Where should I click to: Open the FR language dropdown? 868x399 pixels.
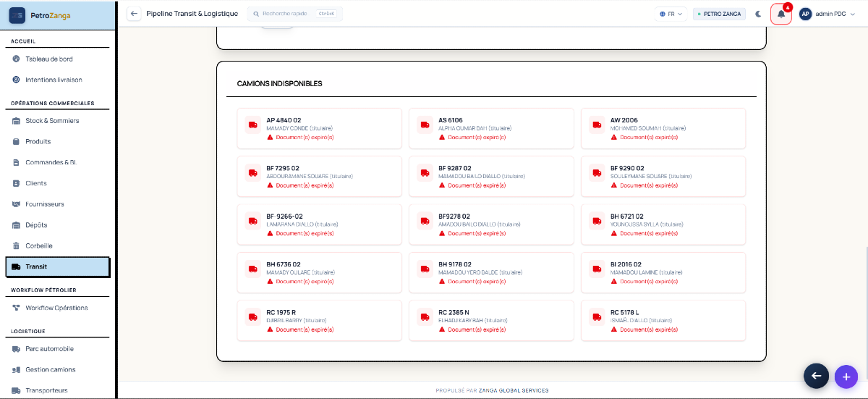coord(671,14)
